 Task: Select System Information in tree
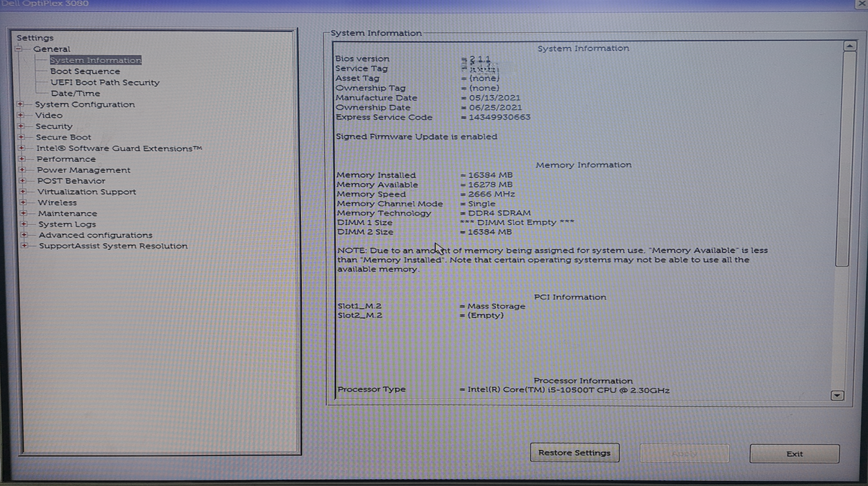tap(95, 60)
